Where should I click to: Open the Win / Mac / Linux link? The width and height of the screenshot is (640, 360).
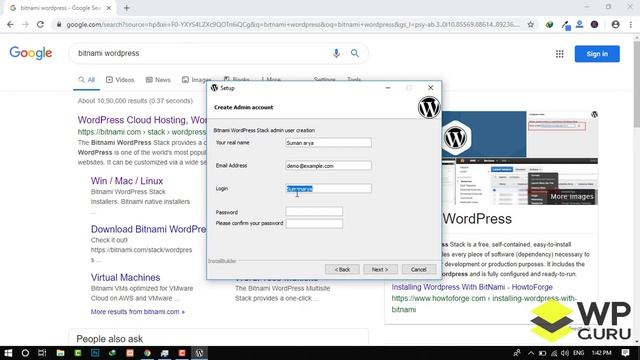[x=127, y=181]
